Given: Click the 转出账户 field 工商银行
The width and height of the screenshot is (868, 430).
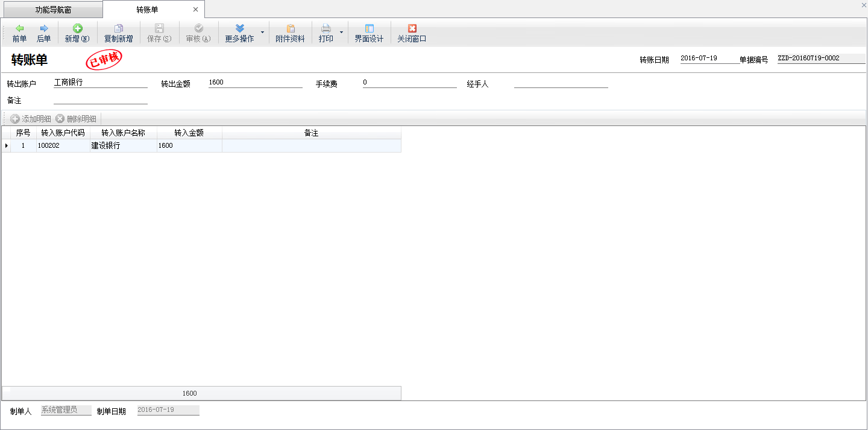Looking at the screenshot, I should coord(100,83).
